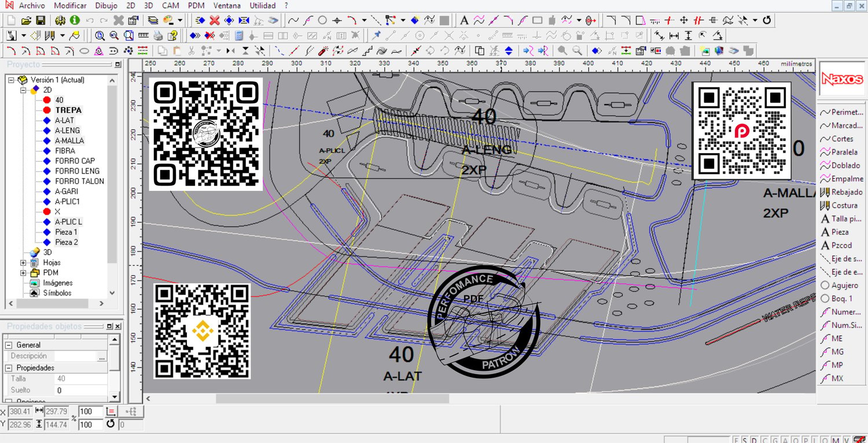Open a file with the folder icon
Screen dimensions: 868x443
pyautogui.click(x=26, y=20)
